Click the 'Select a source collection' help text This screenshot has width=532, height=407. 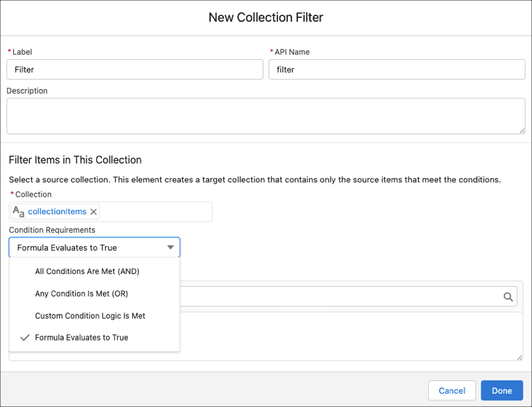255,180
